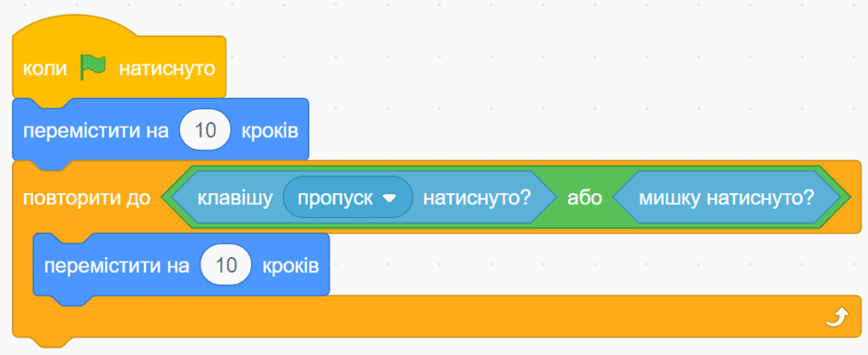Click 'кроків' label of the first move block
This screenshot has width=868, height=355.
pos(270,132)
